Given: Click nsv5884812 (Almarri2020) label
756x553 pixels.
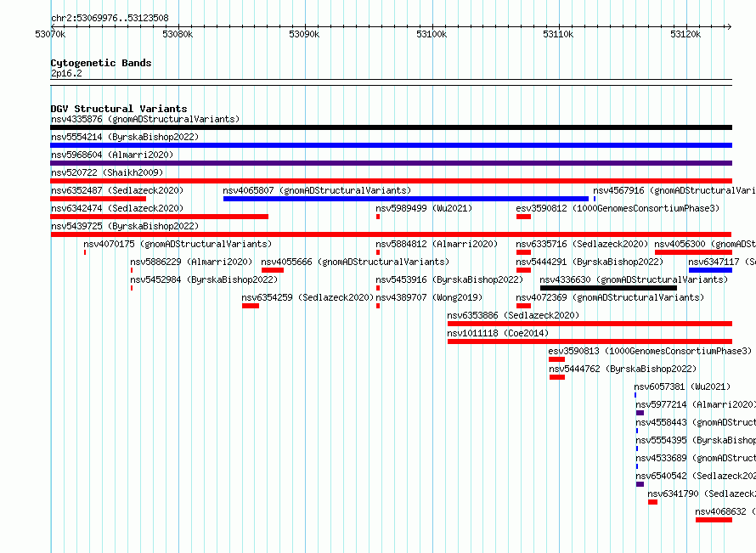Looking at the screenshot, I should click(x=437, y=244).
